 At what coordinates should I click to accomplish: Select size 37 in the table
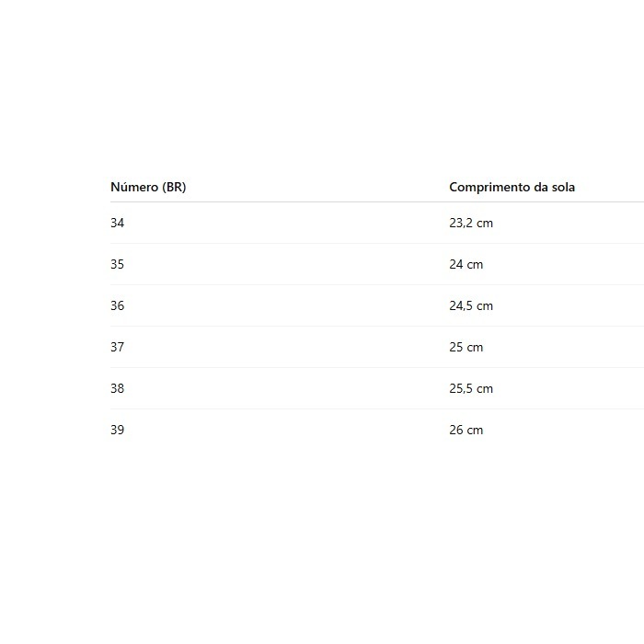117,347
